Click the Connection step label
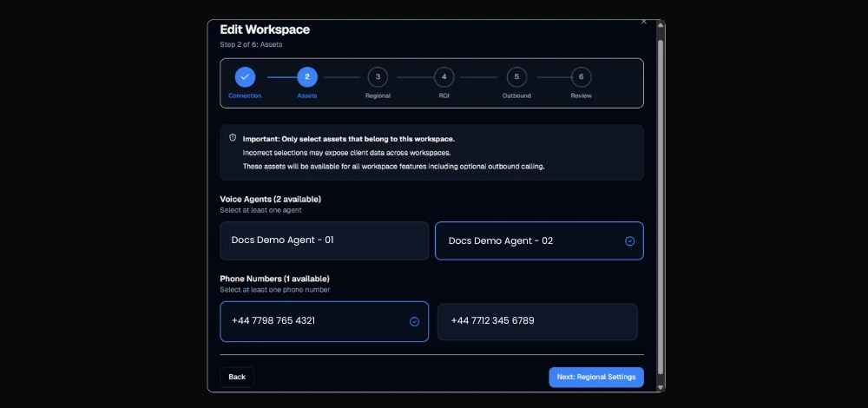 tap(245, 95)
